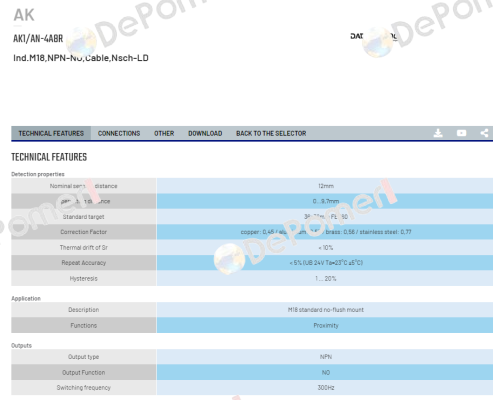
Task: Click the Functions Proximity value
Action: (325, 325)
